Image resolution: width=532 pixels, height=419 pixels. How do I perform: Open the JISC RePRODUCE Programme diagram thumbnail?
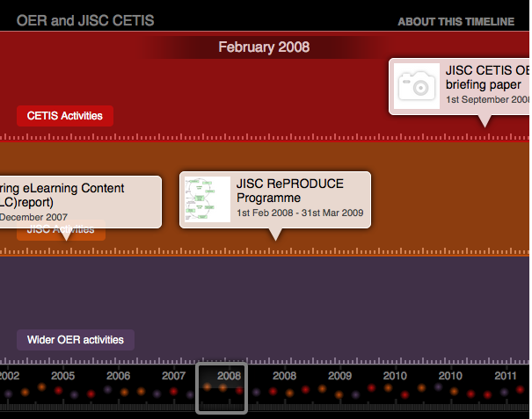point(208,199)
